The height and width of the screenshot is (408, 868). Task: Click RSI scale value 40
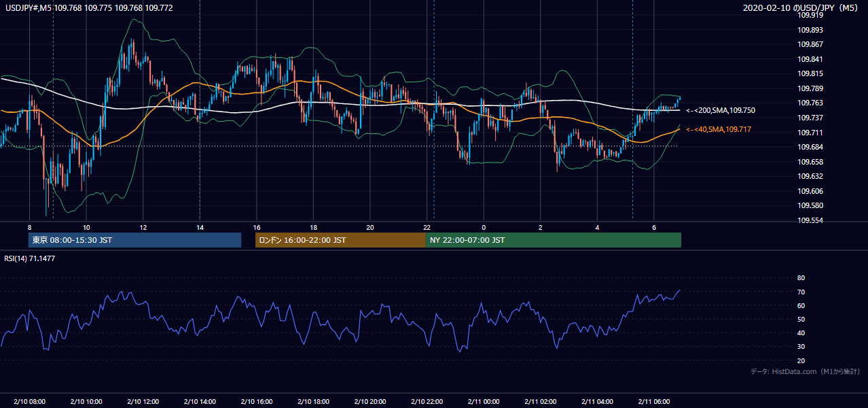(x=801, y=333)
